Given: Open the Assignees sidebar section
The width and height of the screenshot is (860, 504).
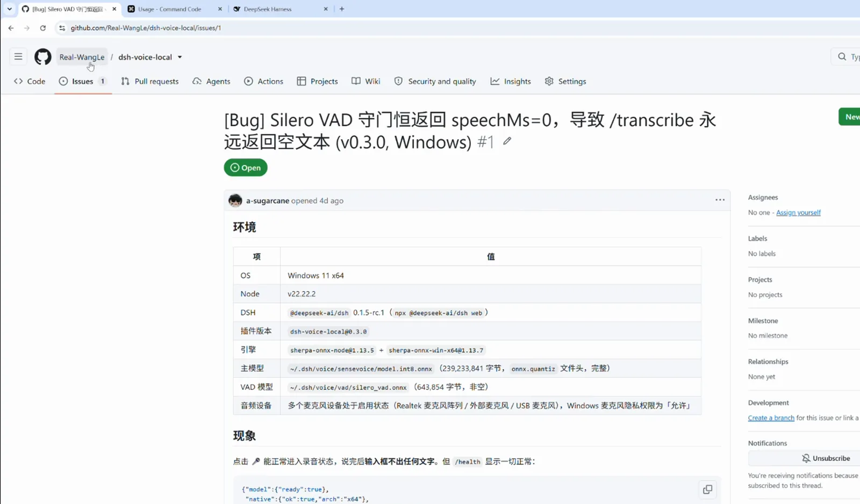Looking at the screenshot, I should click(763, 197).
